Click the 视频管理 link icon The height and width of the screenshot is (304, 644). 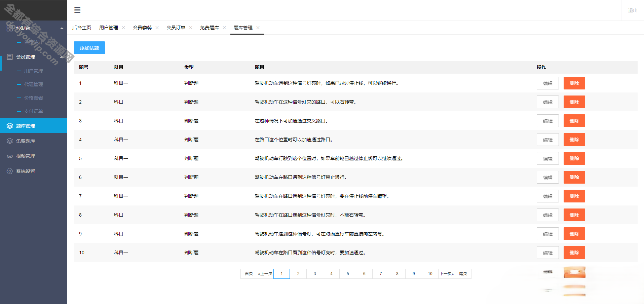pyautogui.click(x=10, y=156)
